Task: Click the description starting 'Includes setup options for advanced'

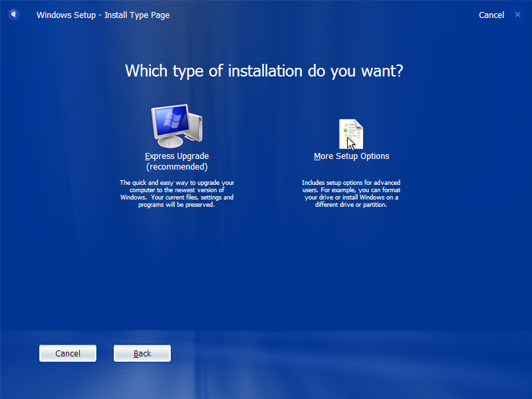Action: 351,194
